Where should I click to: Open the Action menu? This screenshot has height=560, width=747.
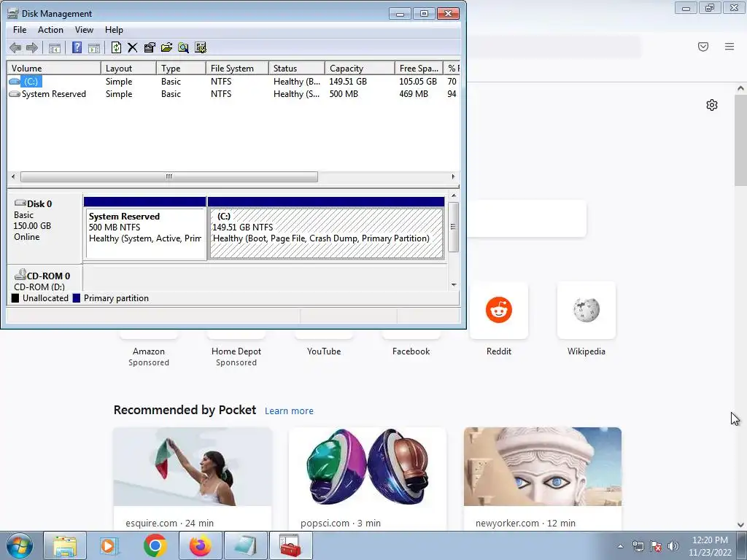(x=50, y=29)
